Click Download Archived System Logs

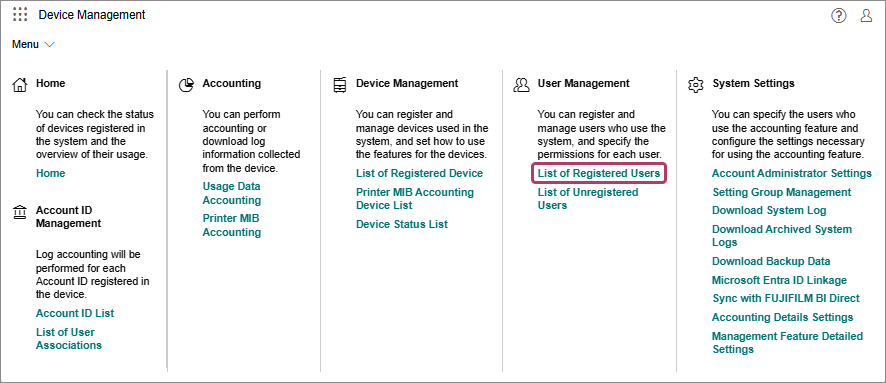(x=781, y=236)
